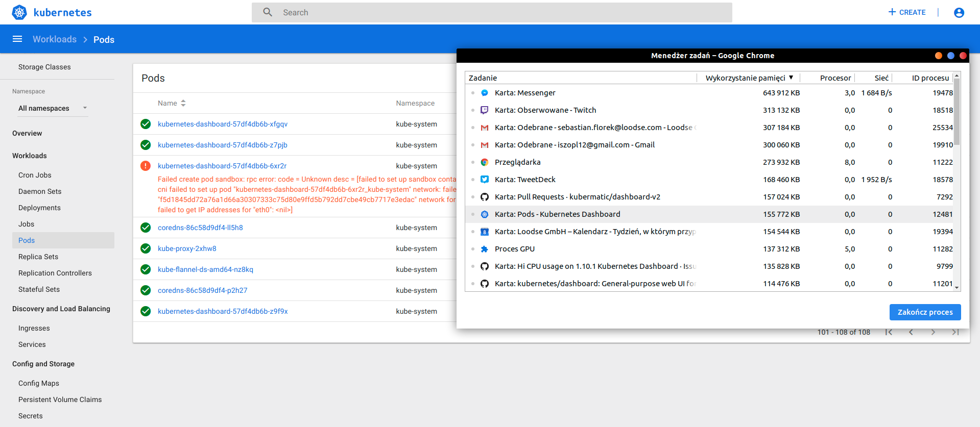Image resolution: width=980 pixels, height=427 pixels.
Task: Click the search magnifier icon
Action: coord(268,12)
